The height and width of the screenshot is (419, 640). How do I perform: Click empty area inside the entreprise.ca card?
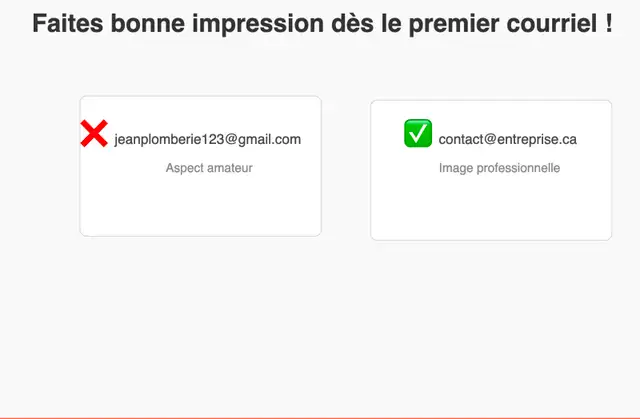(x=491, y=208)
